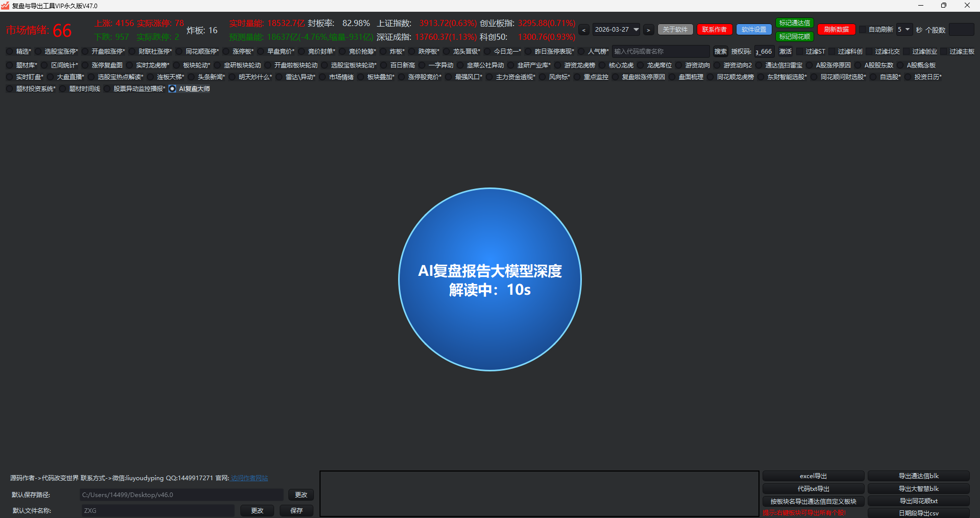
Task: Enable the 自动刷新 checkbox
Action: point(863,30)
